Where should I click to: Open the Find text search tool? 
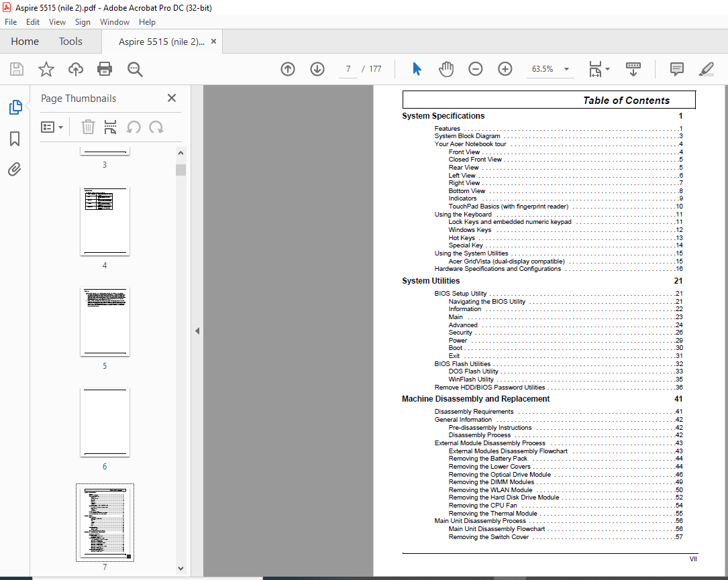(x=135, y=69)
